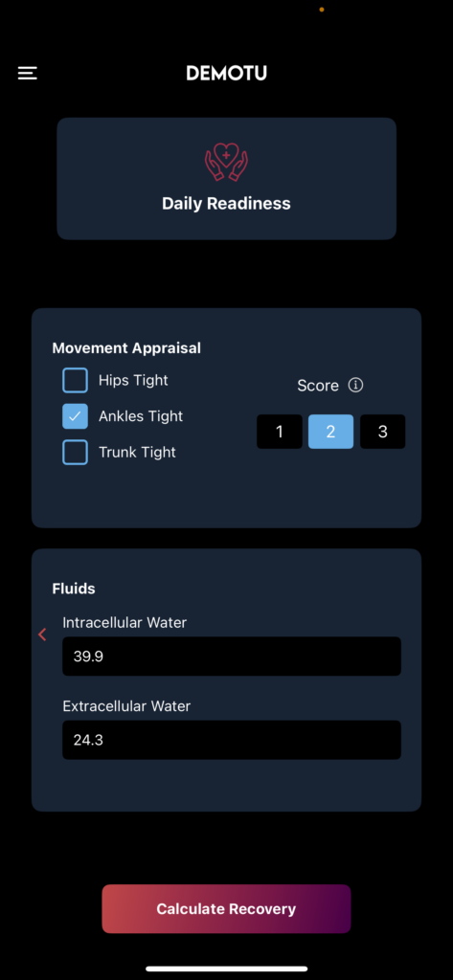Screen dimensions: 453x980
Task: Tap the Ankles Tight label
Action: coord(141,416)
